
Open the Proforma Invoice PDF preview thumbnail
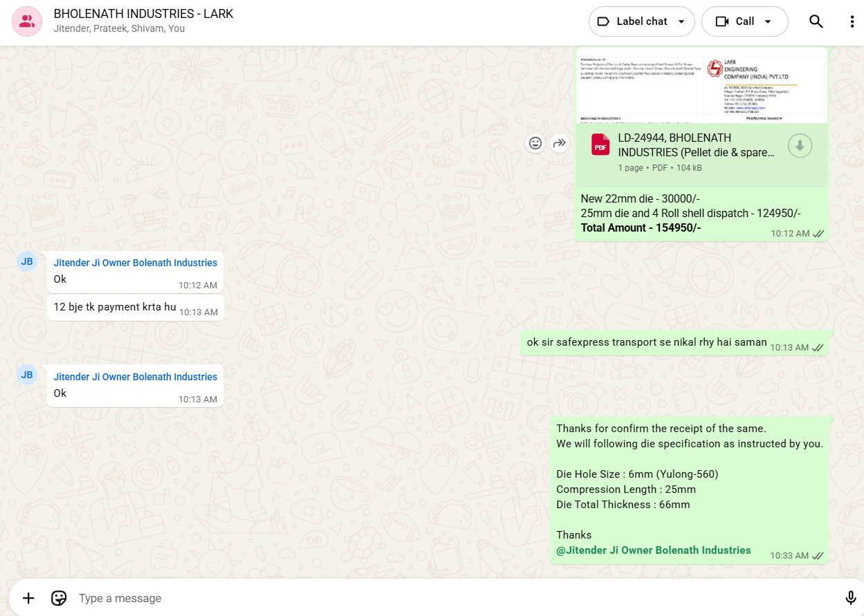(701, 86)
